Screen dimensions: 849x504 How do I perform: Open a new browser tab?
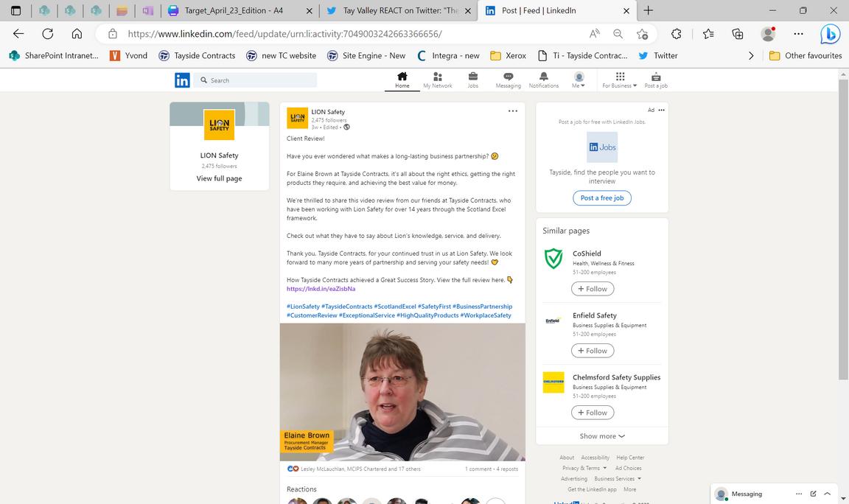tap(648, 10)
